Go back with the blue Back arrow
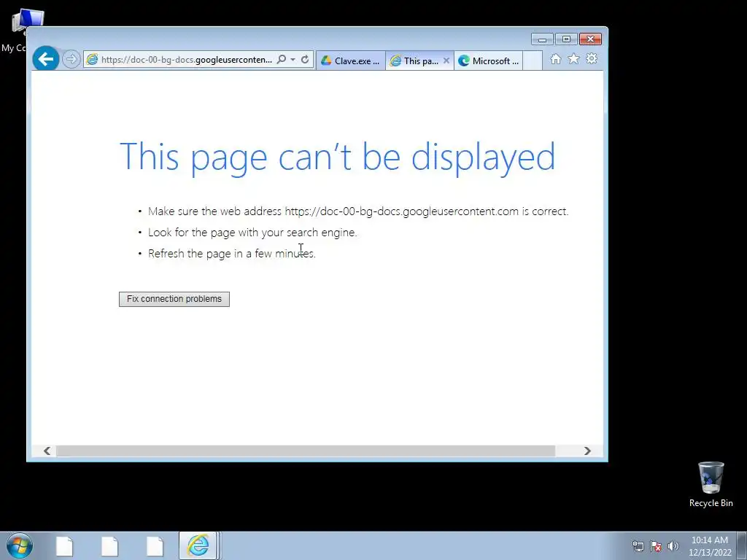 46,59
